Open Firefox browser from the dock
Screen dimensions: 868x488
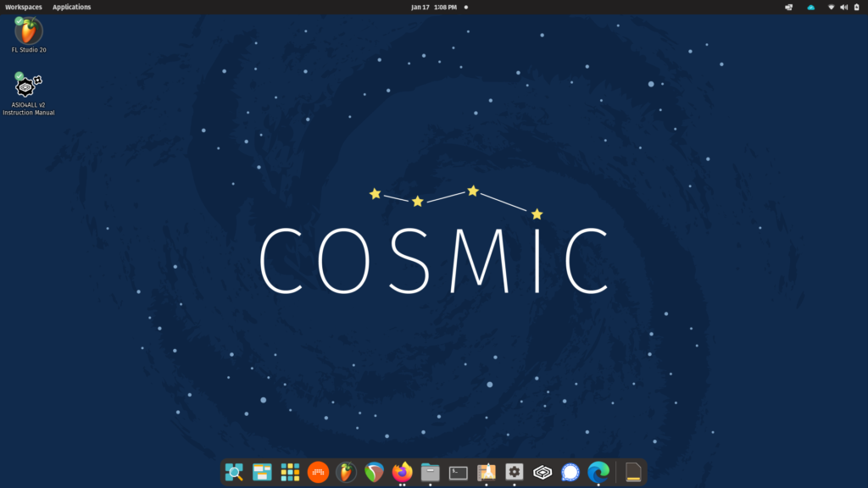402,472
